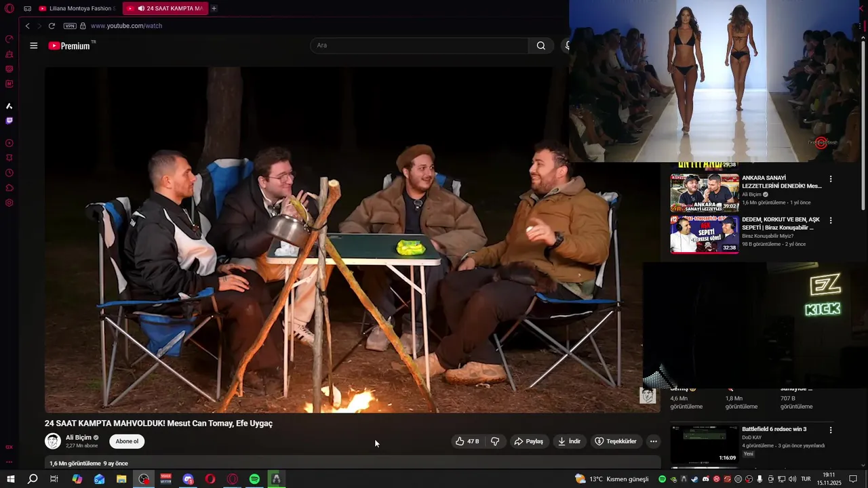The width and height of the screenshot is (868, 488).
Task: Open GX Control speedometer icon in sidebar
Action: click(x=9, y=39)
